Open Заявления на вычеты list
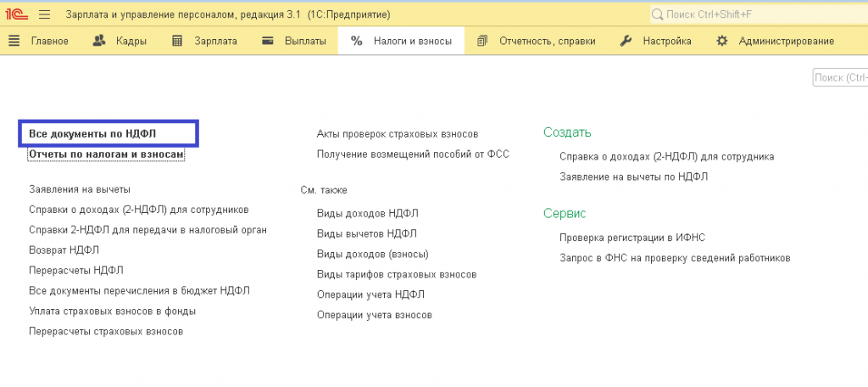Screen dimensions: 868x387 click(80, 189)
